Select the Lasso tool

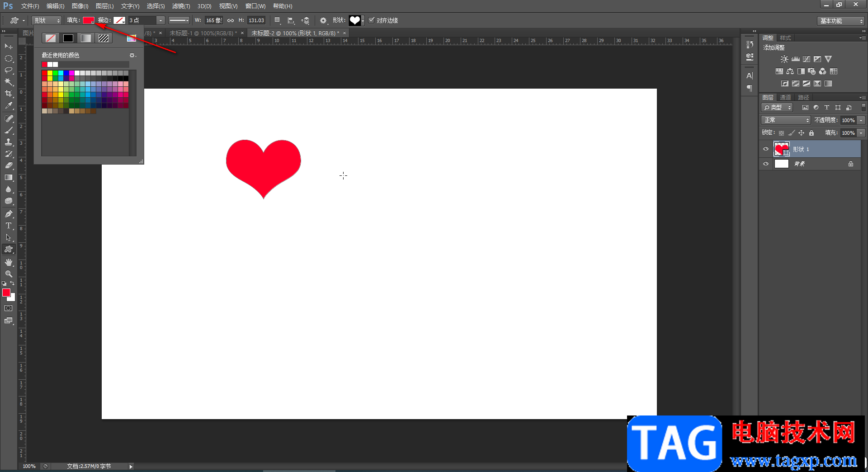click(x=9, y=70)
